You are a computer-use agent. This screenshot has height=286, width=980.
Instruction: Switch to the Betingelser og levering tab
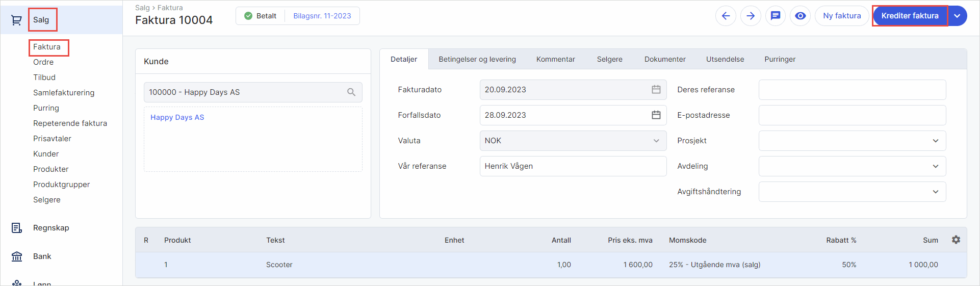coord(477,59)
